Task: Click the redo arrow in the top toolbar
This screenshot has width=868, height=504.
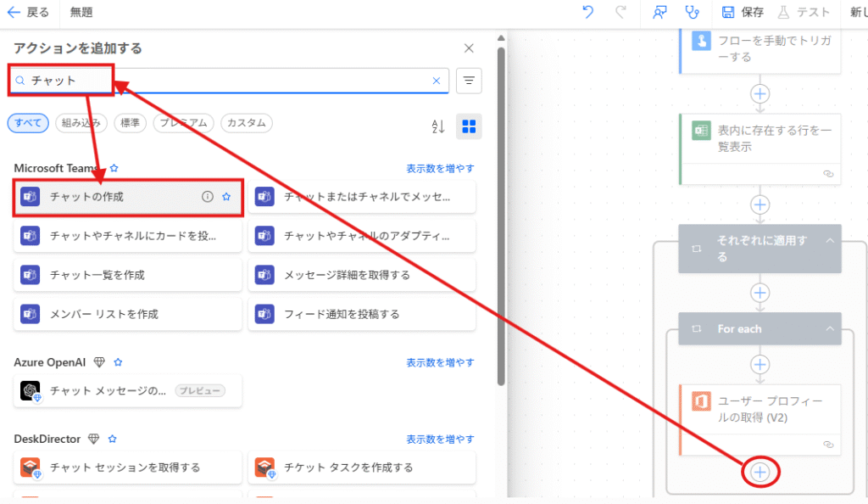Action: coord(621,12)
